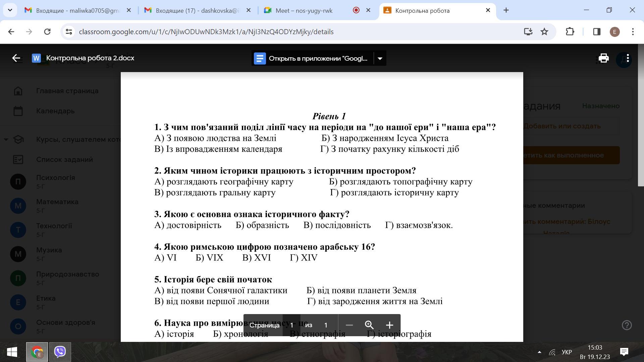Image resolution: width=644 pixels, height=362 pixels.
Task: Open a new browser tab
Action: [x=506, y=10]
